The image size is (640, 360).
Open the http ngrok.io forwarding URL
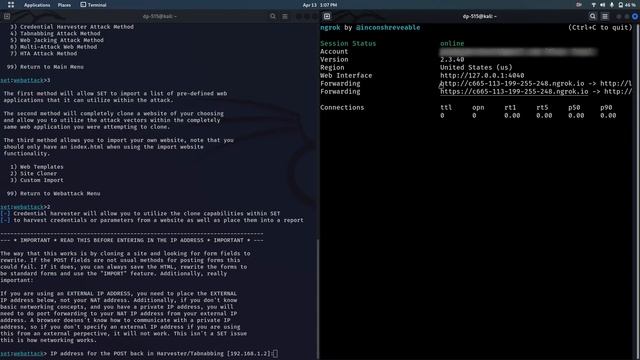click(512, 83)
